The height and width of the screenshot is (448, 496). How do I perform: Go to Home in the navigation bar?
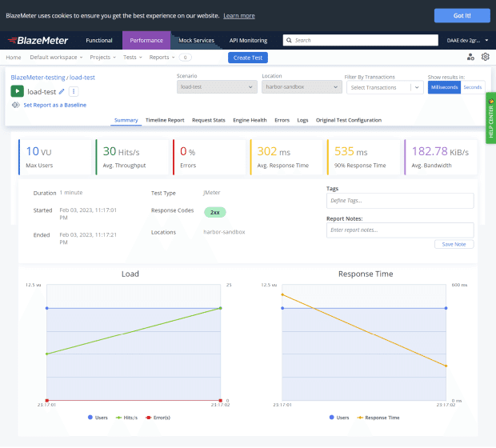[x=14, y=58]
